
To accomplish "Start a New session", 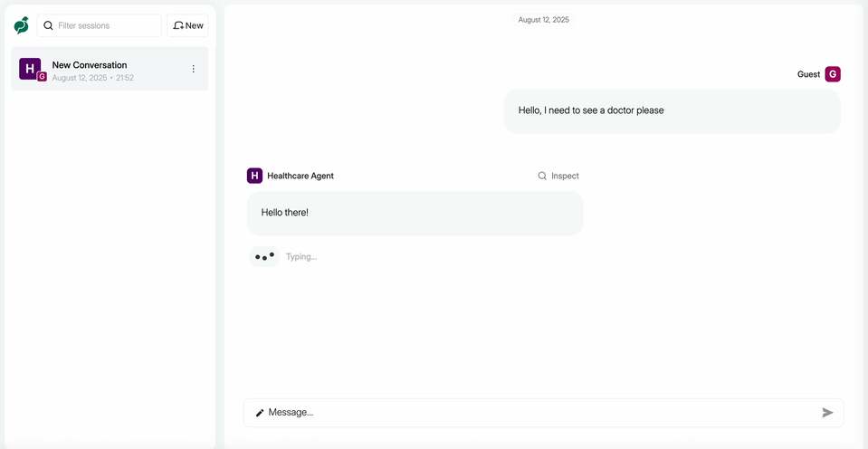I will (x=188, y=25).
